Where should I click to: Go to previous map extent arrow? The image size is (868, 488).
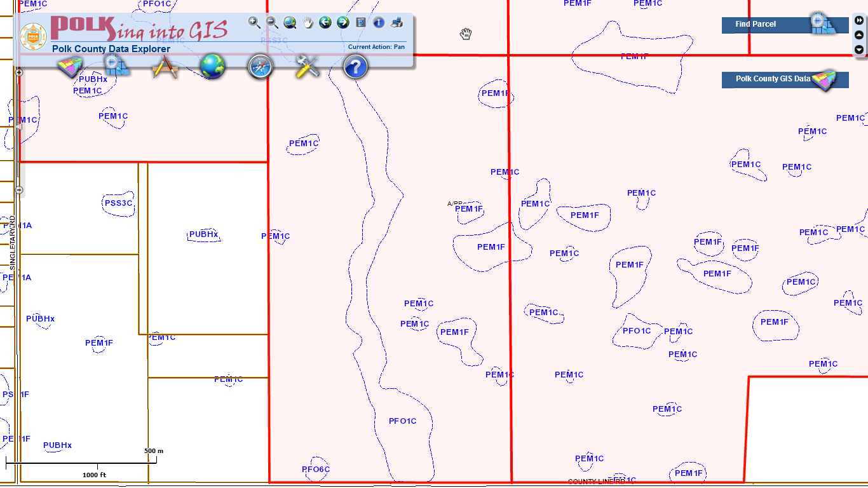[x=325, y=23]
